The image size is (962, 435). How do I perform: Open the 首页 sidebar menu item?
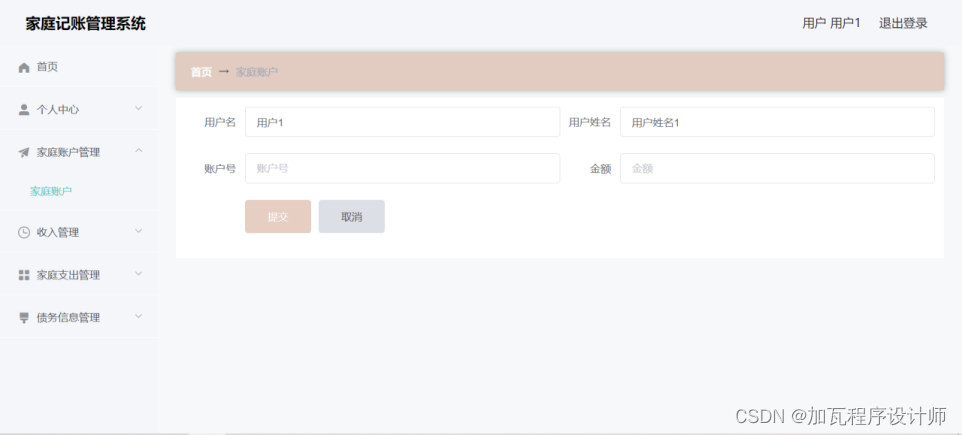(x=79, y=67)
